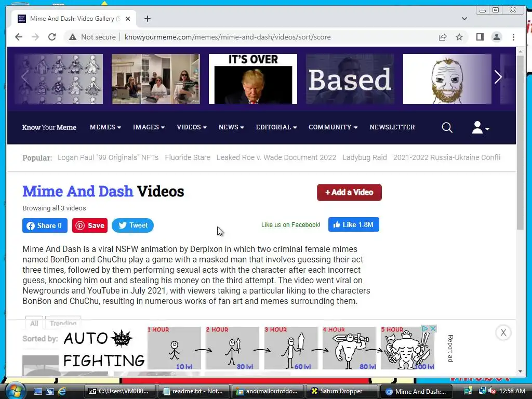The height and width of the screenshot is (399, 532).
Task: Reload the Know Your Meme page
Action: 52,37
